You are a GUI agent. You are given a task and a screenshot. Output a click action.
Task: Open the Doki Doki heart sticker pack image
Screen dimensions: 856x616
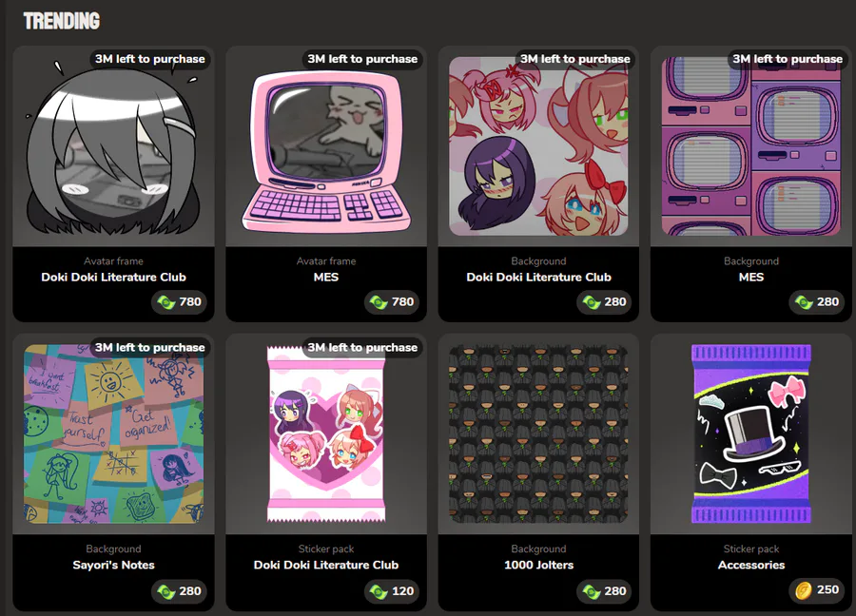click(326, 433)
